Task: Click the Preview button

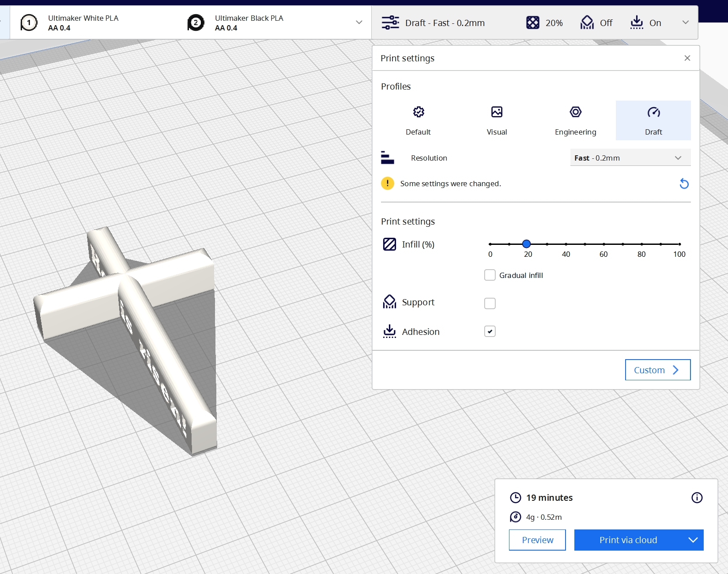Action: [537, 540]
